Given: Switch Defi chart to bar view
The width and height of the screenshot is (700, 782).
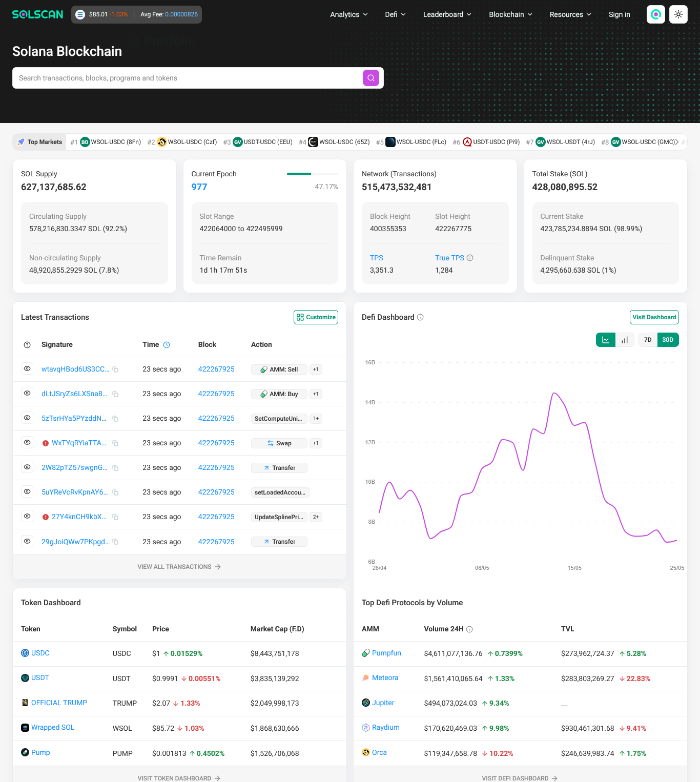Looking at the screenshot, I should pos(625,340).
